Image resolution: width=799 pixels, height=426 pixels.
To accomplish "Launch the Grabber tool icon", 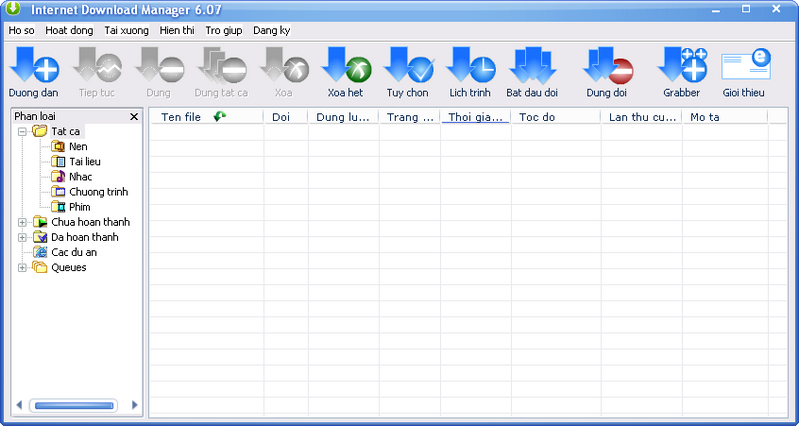I will click(x=681, y=68).
